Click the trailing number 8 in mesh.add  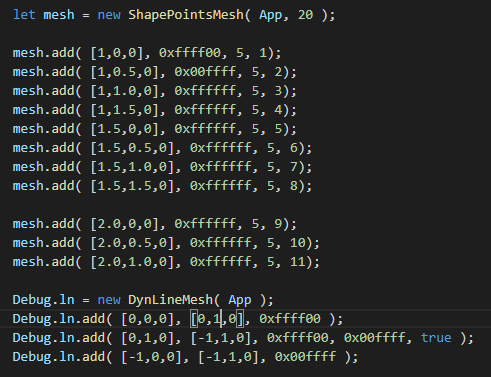tap(294, 186)
